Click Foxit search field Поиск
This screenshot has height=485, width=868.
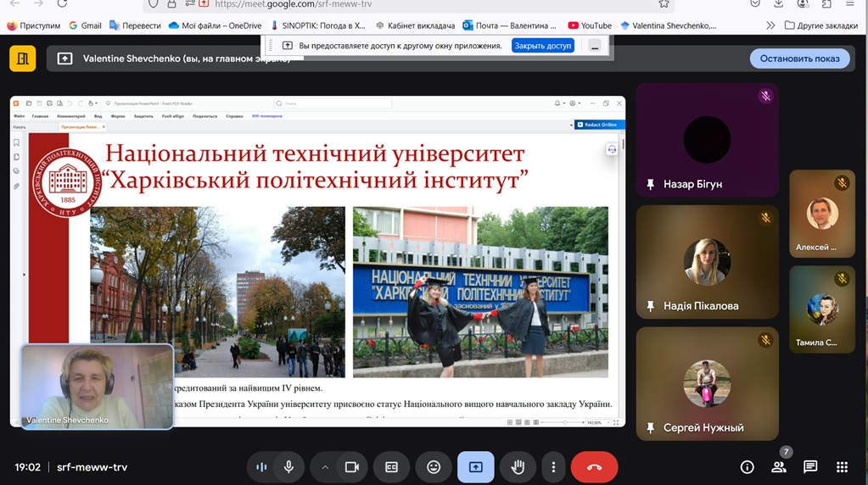333,103
